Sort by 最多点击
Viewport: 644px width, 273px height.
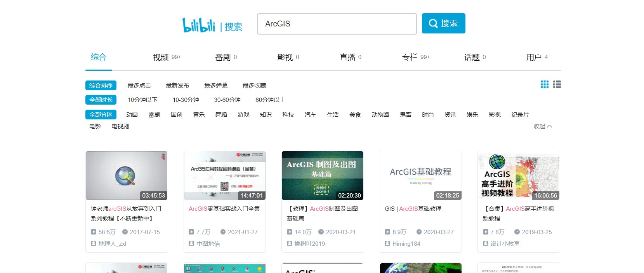pyautogui.click(x=139, y=85)
